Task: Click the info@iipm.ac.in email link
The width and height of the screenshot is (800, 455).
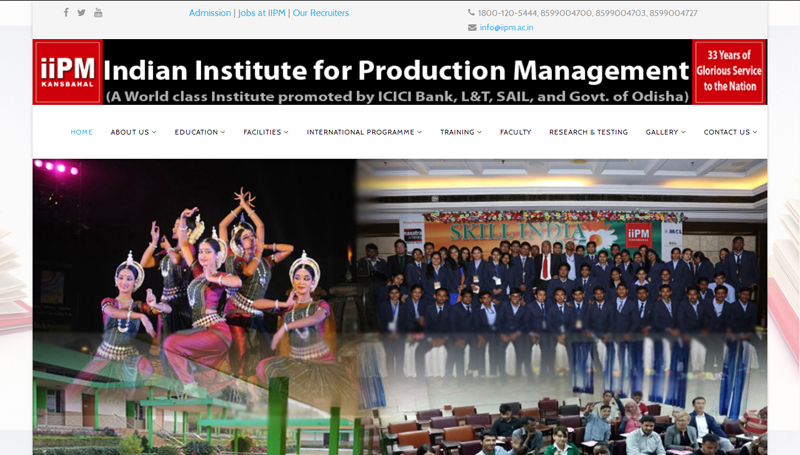Action: click(x=506, y=28)
